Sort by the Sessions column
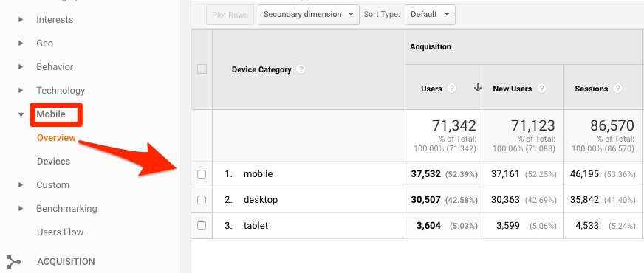The width and height of the screenshot is (644, 273). click(x=591, y=89)
